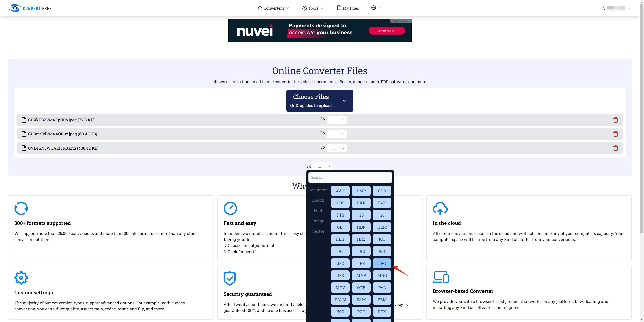Select JPG format from conversion options

(382, 263)
